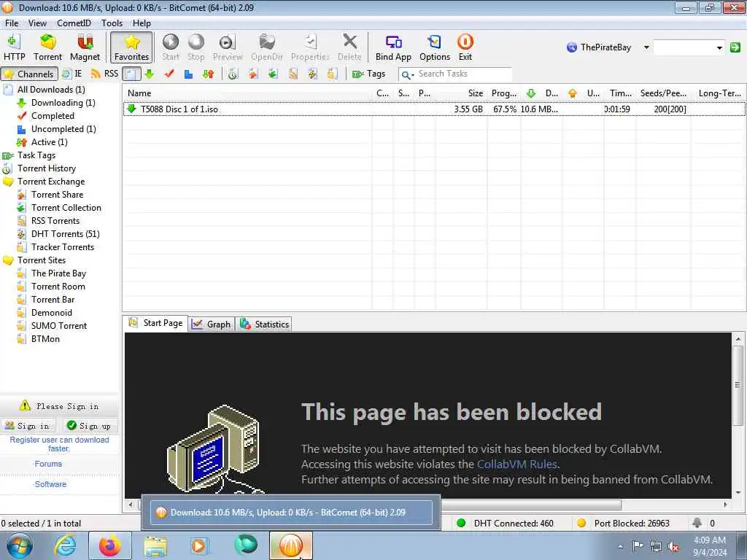Open the CometID menu
The height and width of the screenshot is (560, 747).
(74, 23)
